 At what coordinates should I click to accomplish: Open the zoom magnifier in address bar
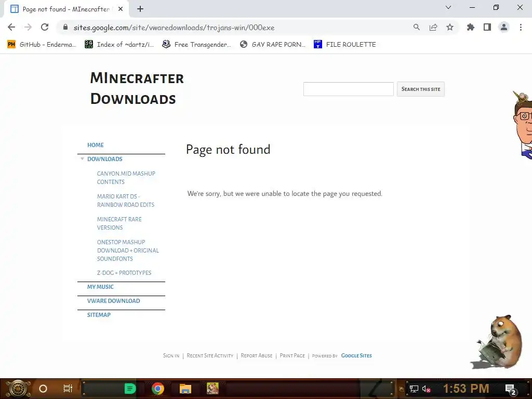click(416, 27)
